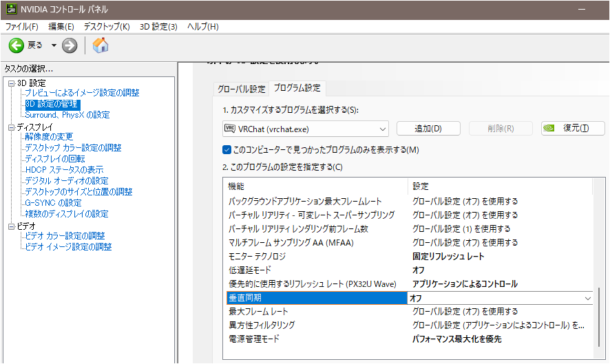The image size is (610, 364).
Task: Open デジタル オーディオの設定
Action: tap(67, 181)
